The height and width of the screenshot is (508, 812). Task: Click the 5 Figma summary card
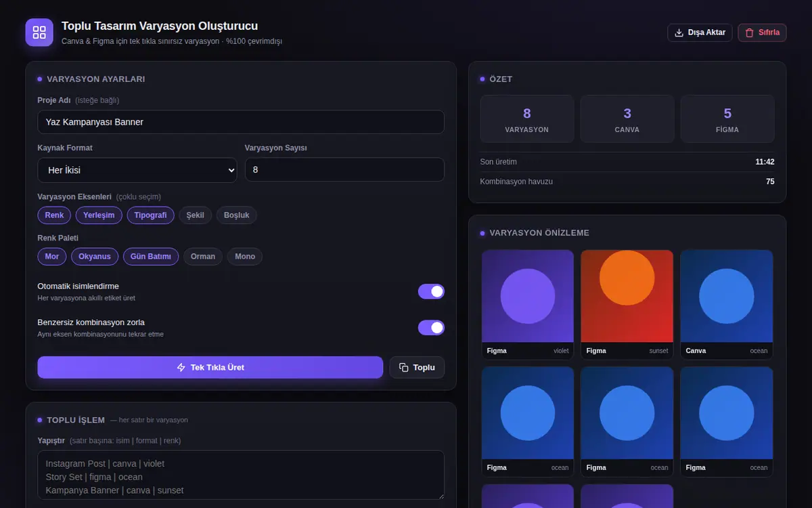pyautogui.click(x=727, y=119)
